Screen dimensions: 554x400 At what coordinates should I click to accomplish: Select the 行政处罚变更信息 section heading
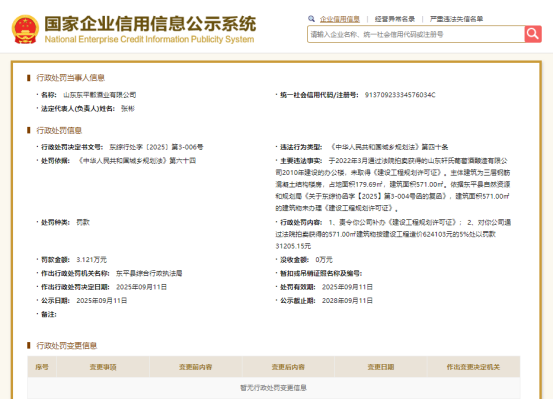(x=67, y=346)
